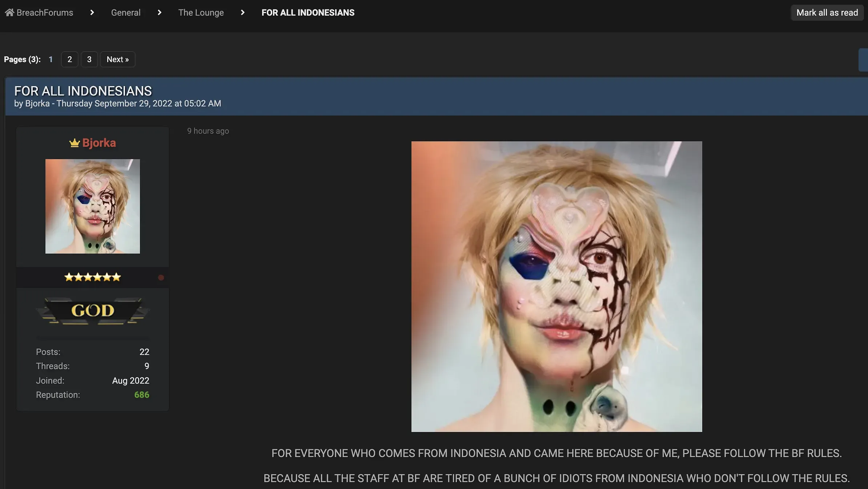Click the GOD rank badge
The width and height of the screenshot is (868, 489).
tap(93, 311)
